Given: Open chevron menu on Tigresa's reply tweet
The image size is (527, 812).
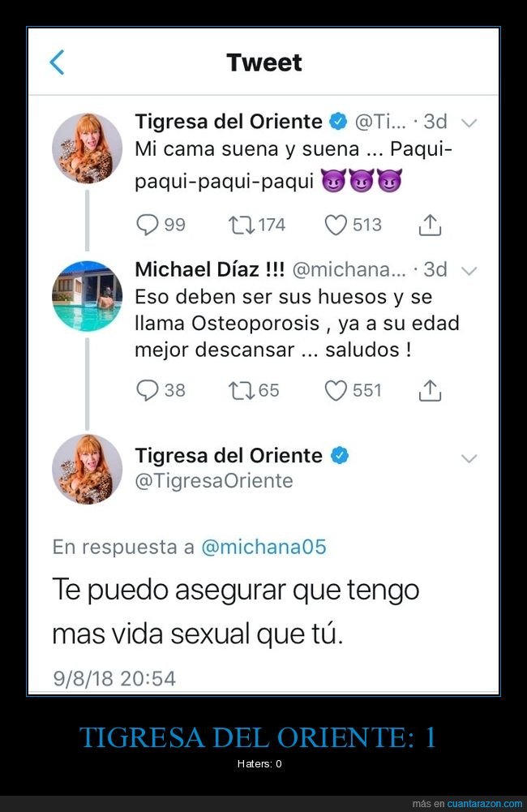Looking at the screenshot, I should point(469,458).
